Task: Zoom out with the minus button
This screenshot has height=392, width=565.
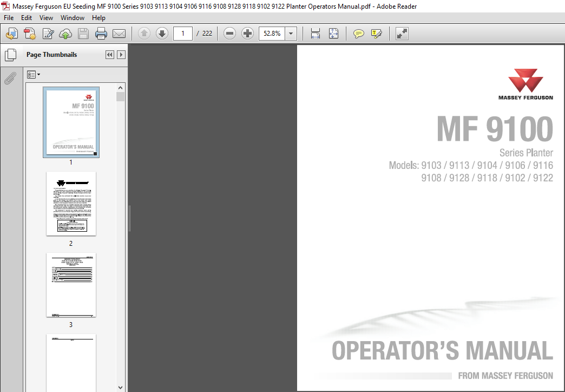Action: (230, 34)
